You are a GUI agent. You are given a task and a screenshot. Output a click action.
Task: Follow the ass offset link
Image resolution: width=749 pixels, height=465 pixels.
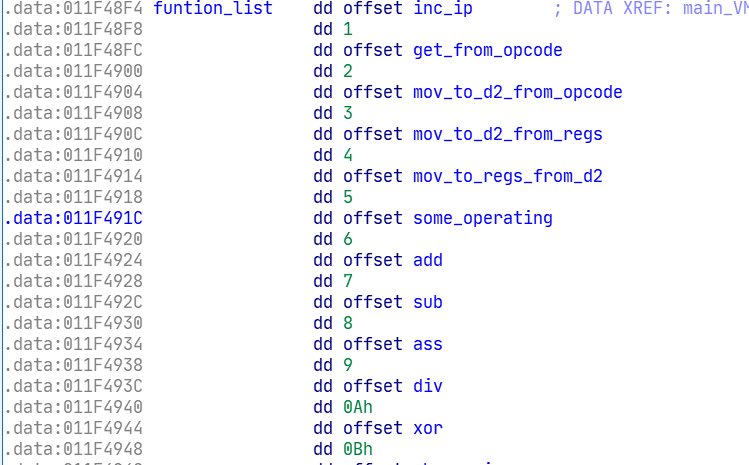(x=428, y=345)
